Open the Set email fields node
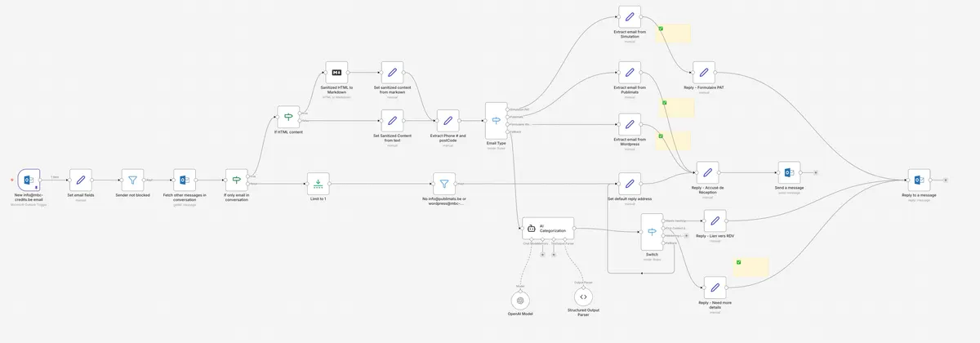The image size is (980, 343). point(80,180)
